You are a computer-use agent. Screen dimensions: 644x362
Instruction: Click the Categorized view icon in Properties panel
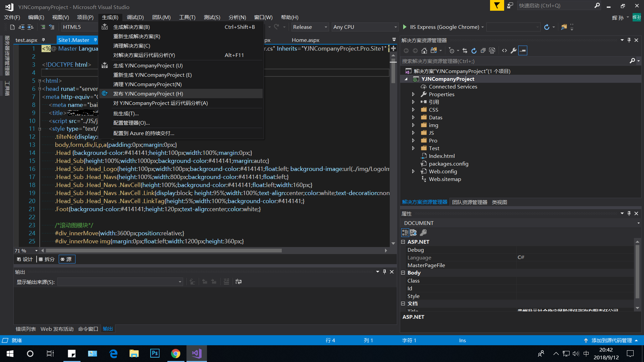pyautogui.click(x=405, y=233)
